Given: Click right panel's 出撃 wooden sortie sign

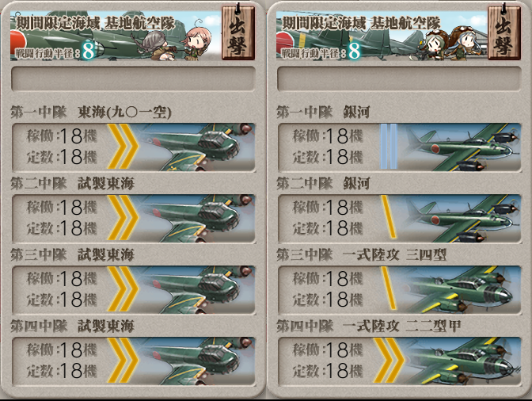Looking at the screenshot, I should (x=504, y=33).
